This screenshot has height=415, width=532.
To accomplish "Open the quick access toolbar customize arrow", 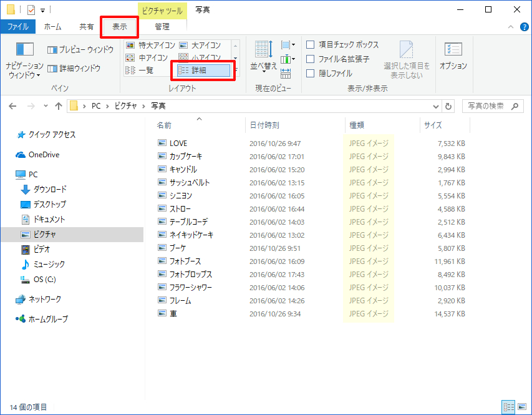I will pyautogui.click(x=43, y=10).
